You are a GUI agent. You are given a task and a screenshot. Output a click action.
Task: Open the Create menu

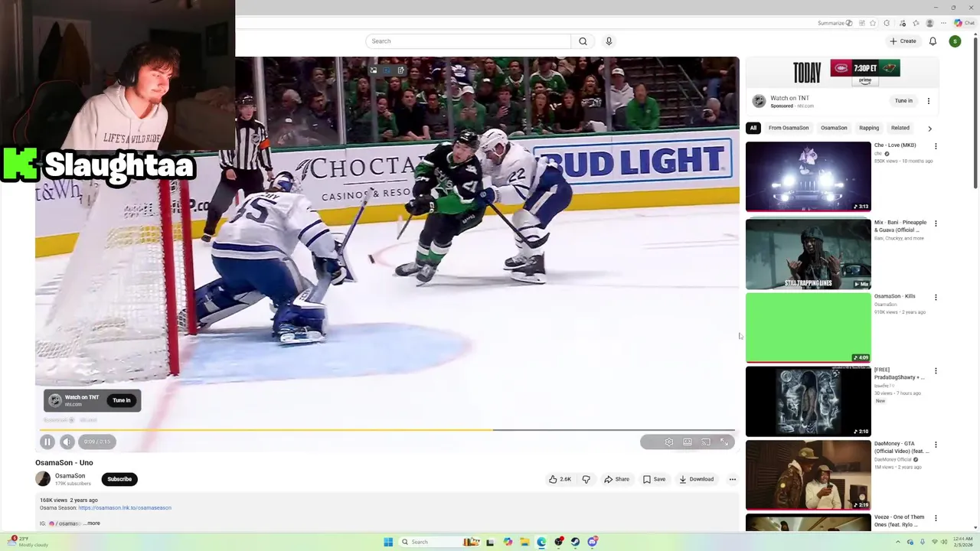pyautogui.click(x=903, y=41)
